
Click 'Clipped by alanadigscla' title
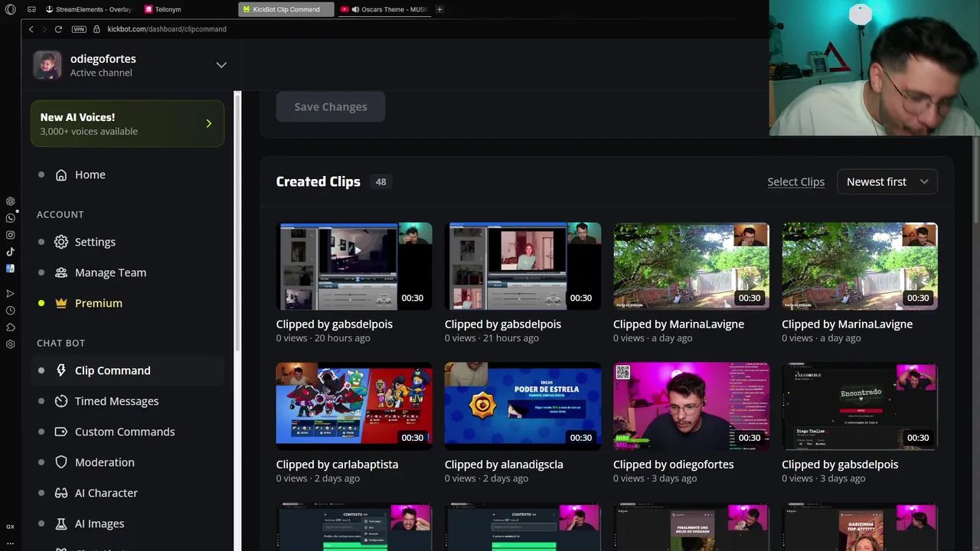504,465
